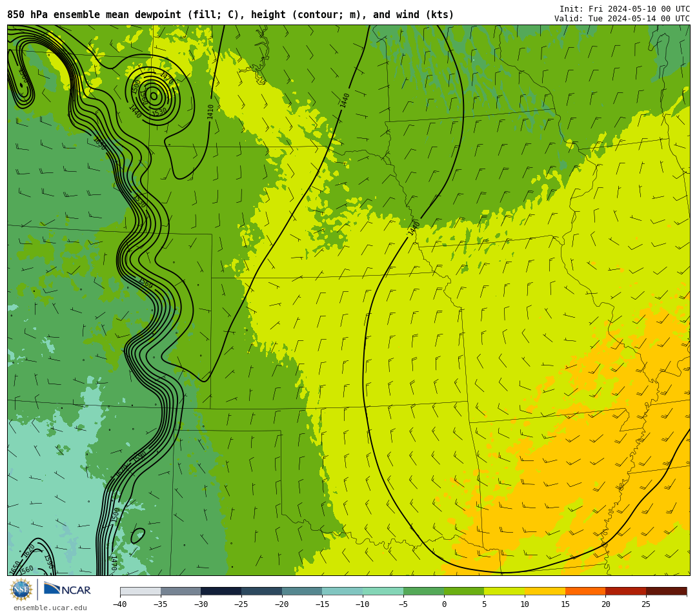Click the -5 colorbar tick label

point(403,604)
